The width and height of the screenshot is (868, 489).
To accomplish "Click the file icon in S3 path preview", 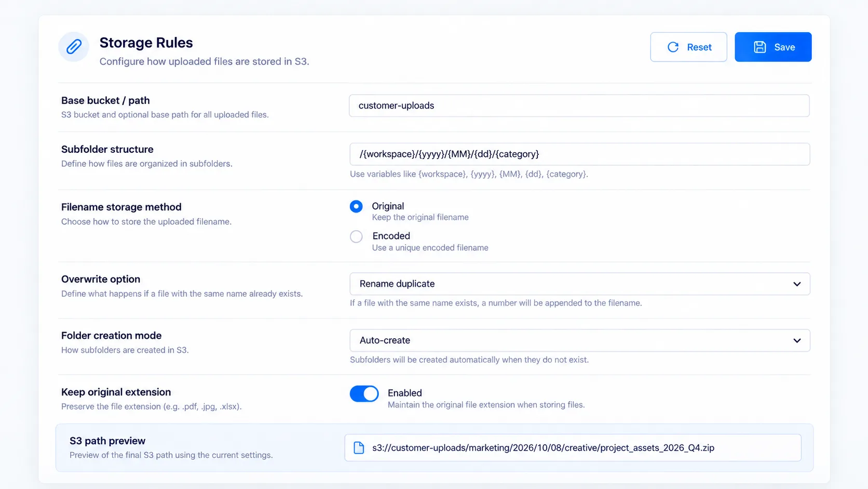I will [359, 447].
